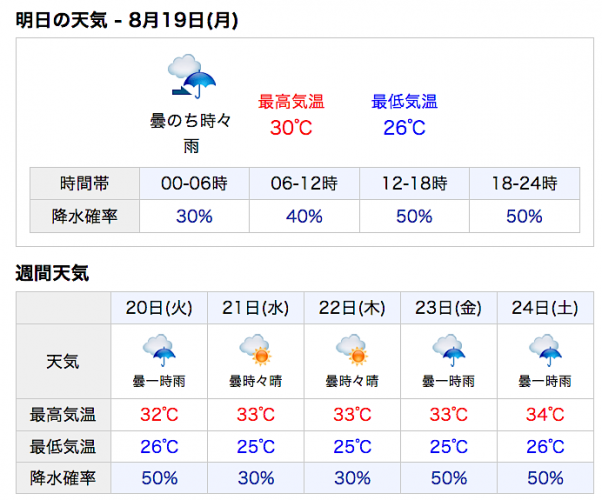Click the 最低気温 26℃ value for tomorrow
The image size is (602, 500).
tap(404, 127)
